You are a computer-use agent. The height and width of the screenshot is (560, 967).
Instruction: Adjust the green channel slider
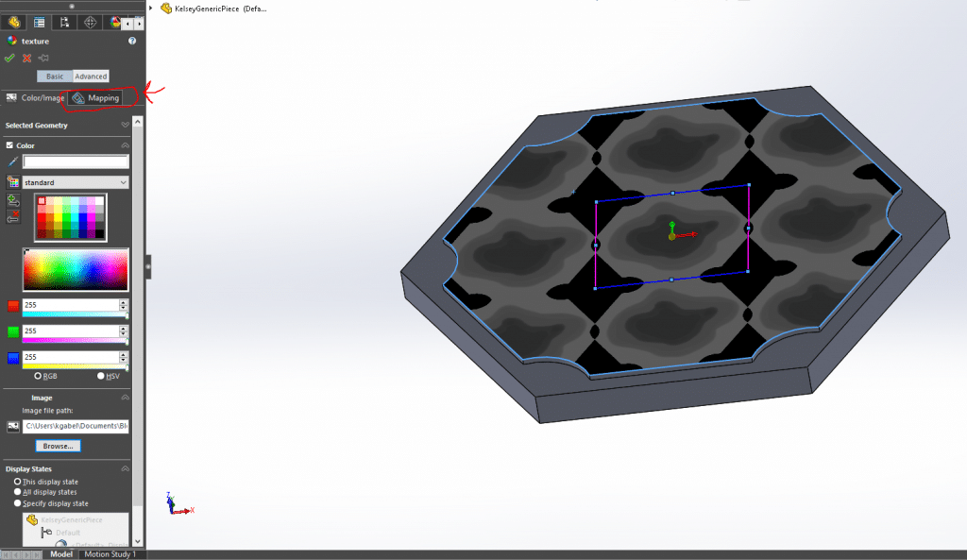(x=76, y=341)
